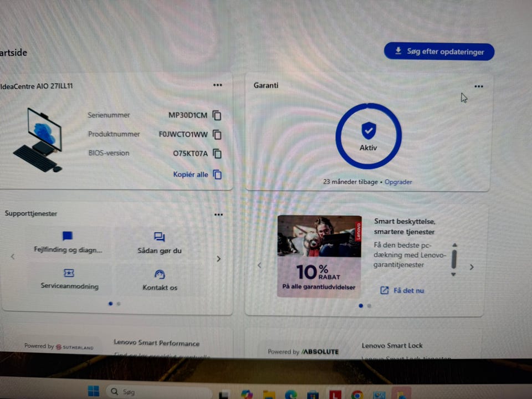Screen dimensions: 532x399
Task: Open the Windows Start menu
Action: coord(94,391)
